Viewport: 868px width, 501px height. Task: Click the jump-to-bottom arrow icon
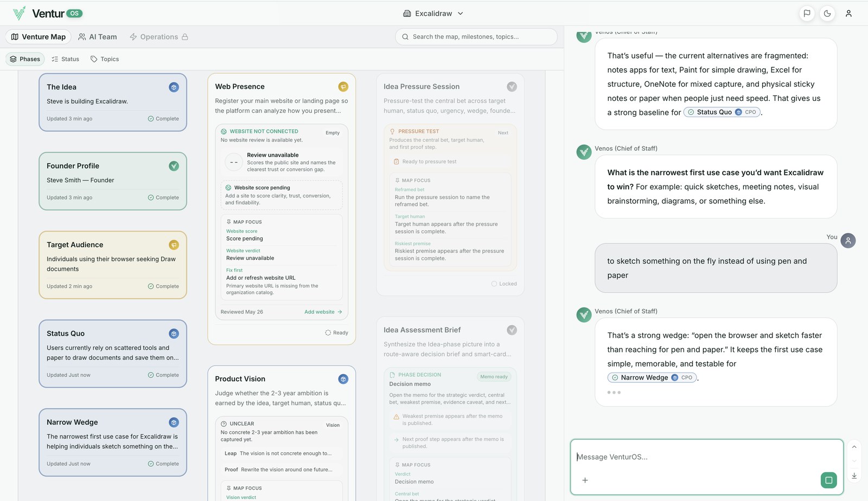tap(854, 476)
